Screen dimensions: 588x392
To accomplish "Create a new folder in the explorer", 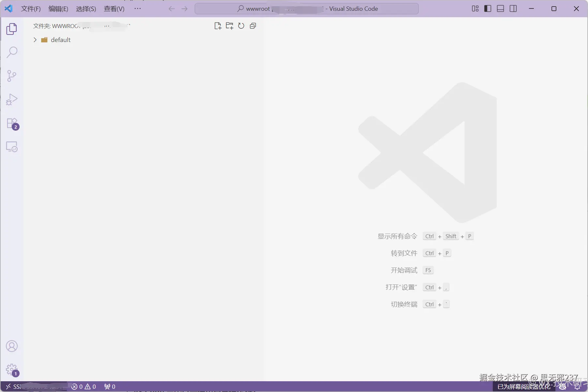I will (230, 26).
